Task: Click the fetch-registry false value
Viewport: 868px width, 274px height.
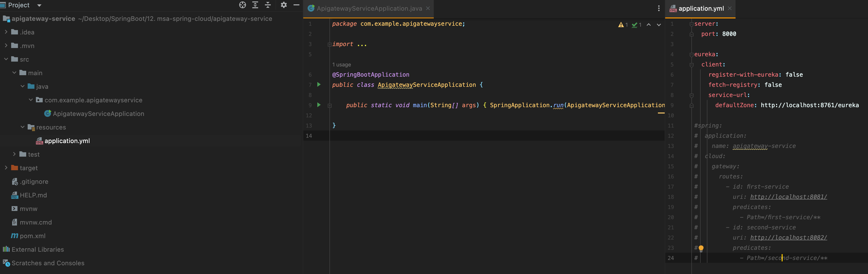Action: (773, 85)
